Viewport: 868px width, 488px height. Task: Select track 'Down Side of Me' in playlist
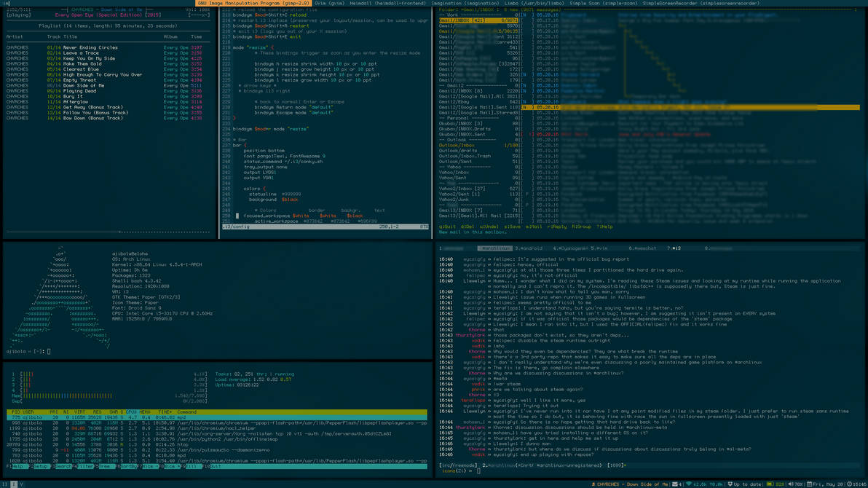coord(105,85)
